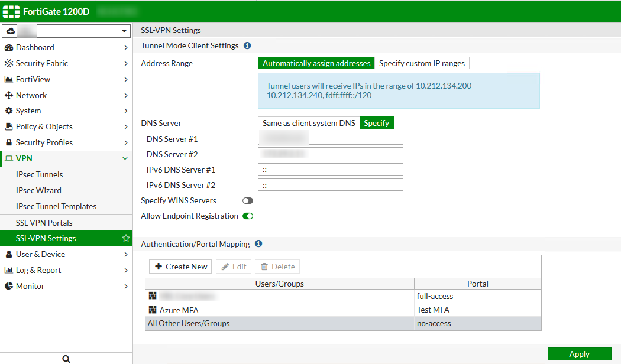
Task: Apply the SSL-VPN settings
Action: pos(580,354)
